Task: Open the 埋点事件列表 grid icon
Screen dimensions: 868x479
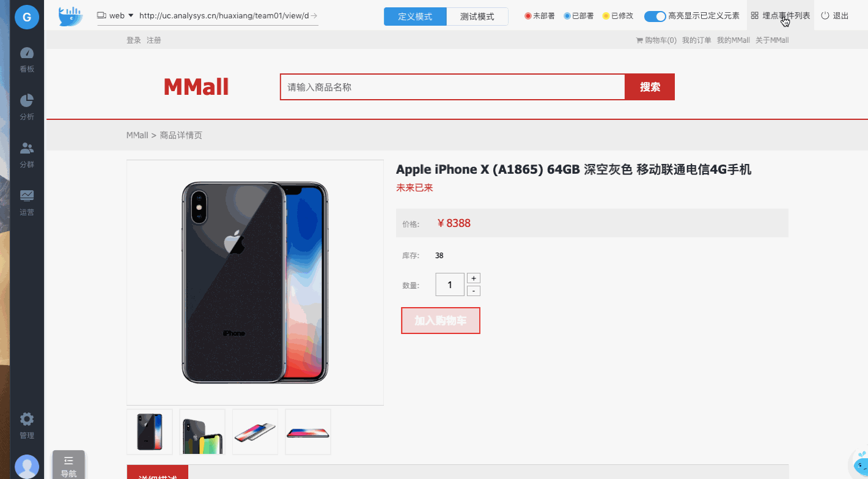Action: tap(755, 15)
